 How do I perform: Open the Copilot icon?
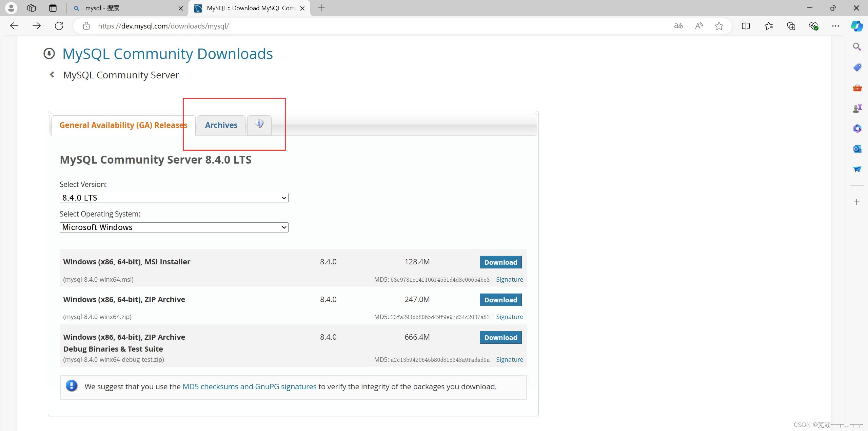click(x=857, y=26)
